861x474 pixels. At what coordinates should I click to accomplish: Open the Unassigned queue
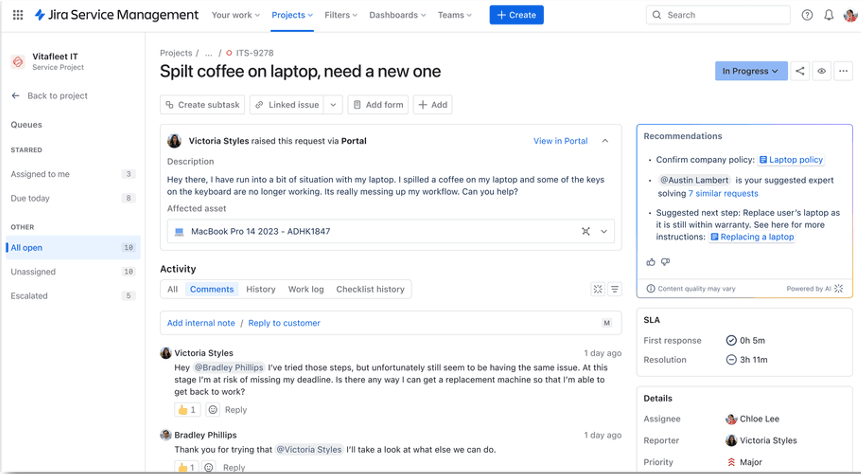coord(72,272)
